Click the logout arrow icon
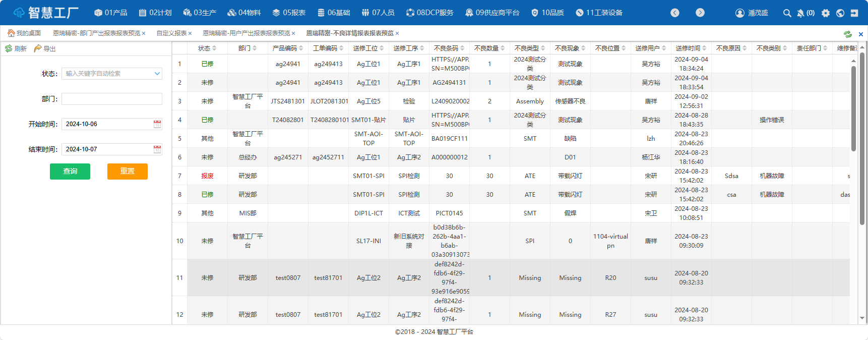Screen dimensions: 868x340 (854, 13)
